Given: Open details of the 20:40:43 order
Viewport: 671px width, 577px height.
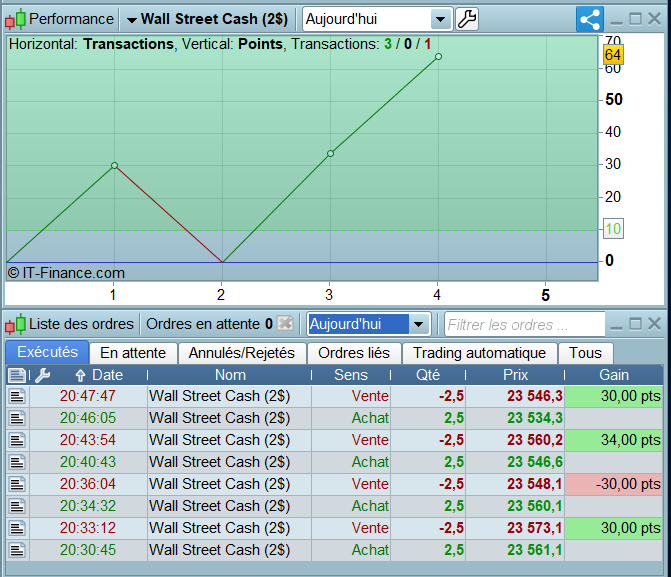Looking at the screenshot, I should (17, 462).
